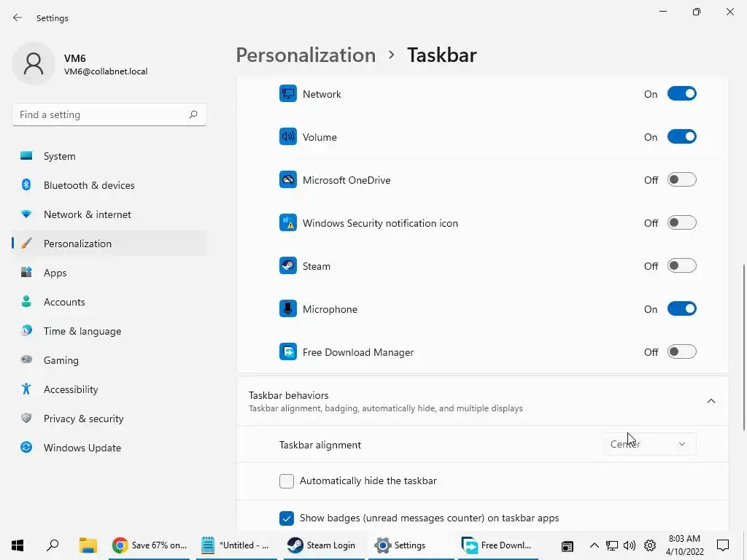Select the Personalization category

tap(109, 244)
